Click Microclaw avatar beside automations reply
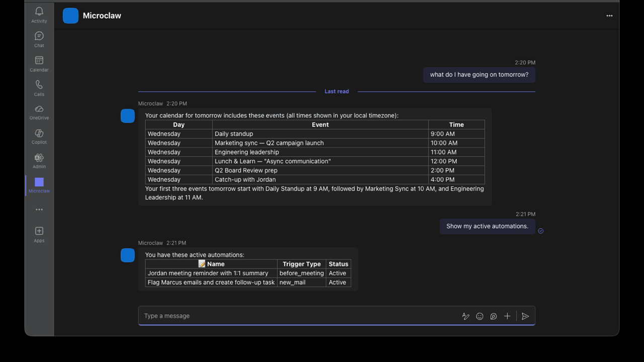Image resolution: width=644 pixels, height=362 pixels. click(128, 255)
